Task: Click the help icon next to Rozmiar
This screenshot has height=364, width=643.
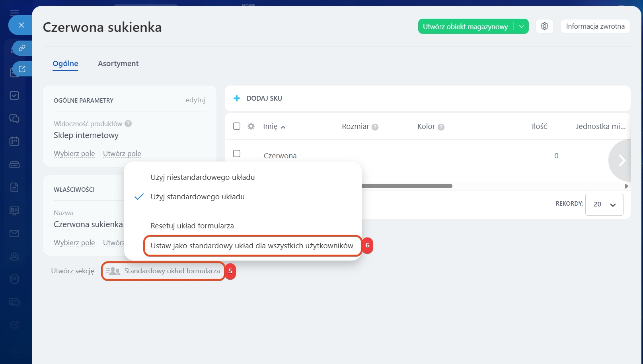Action: [375, 127]
